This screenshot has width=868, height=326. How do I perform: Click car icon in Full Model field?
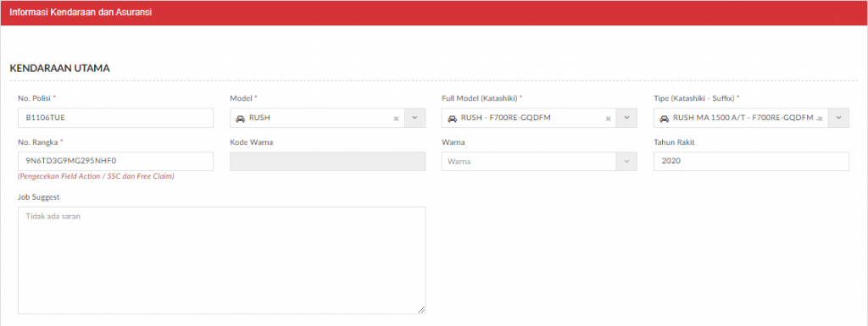[453, 118]
